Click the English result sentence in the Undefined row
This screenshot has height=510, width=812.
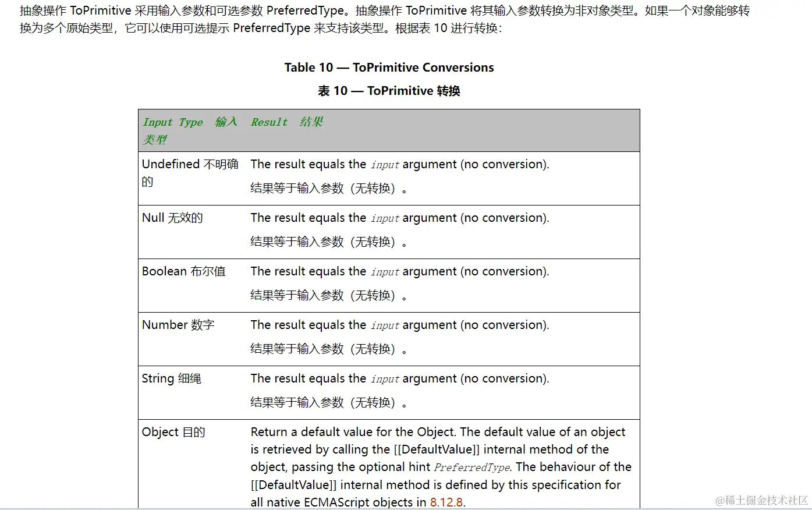coord(400,164)
